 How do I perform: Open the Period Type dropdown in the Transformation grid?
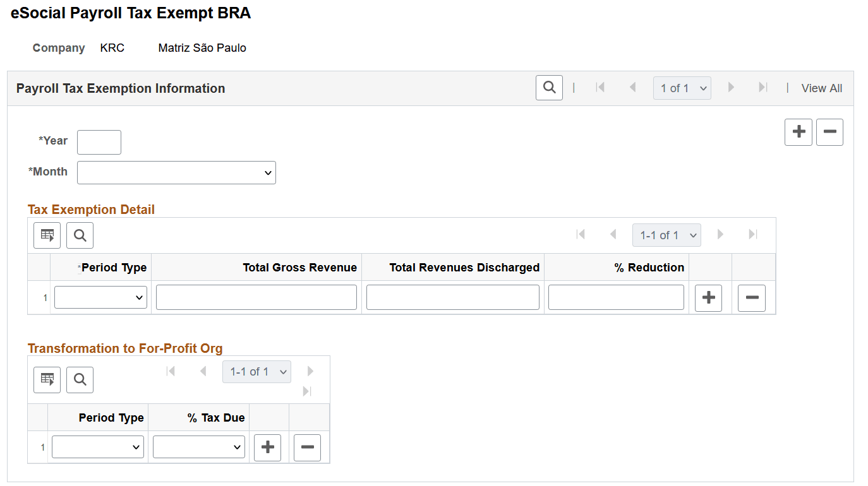point(97,446)
